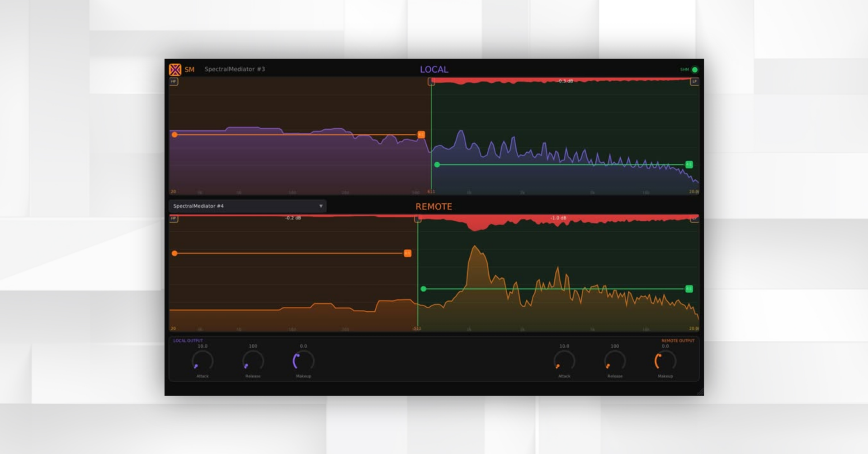
Task: Grab the Remote crossover handle at the top
Action: (418, 219)
